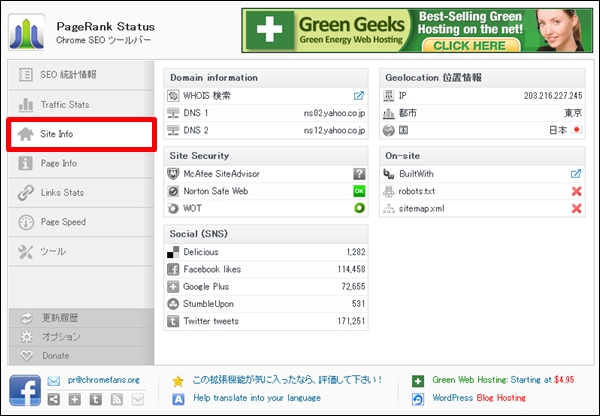Click the Twitter tweets count 171,251
The image size is (600, 416).
pos(351,321)
